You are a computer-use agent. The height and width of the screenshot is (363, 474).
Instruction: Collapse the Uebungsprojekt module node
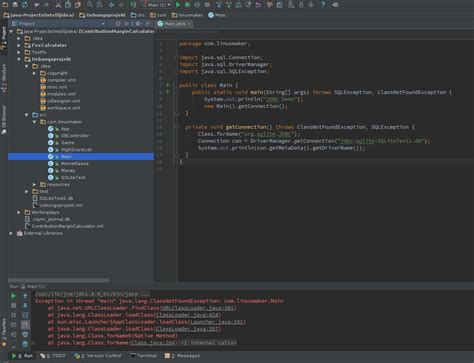(19, 59)
